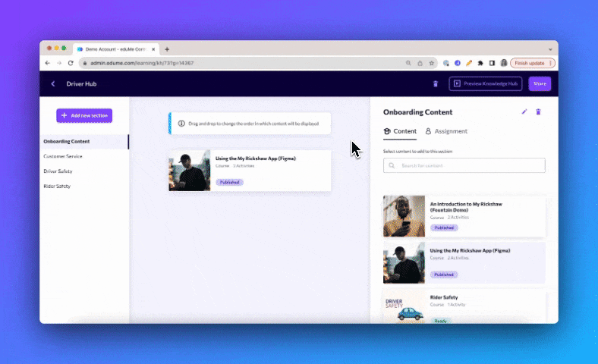Image resolution: width=598 pixels, height=364 pixels.
Task: Open the browser extensions puzzle icon
Action: (480, 63)
